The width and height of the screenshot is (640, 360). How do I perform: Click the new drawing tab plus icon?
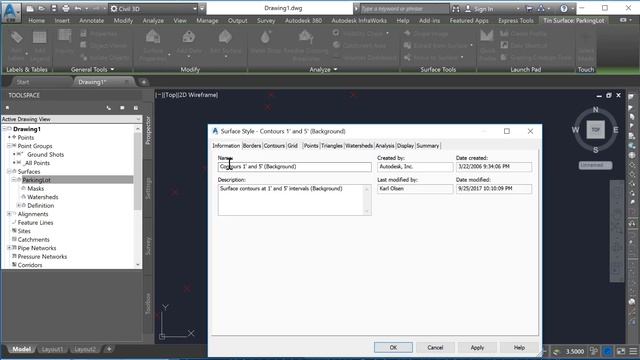pos(144,82)
